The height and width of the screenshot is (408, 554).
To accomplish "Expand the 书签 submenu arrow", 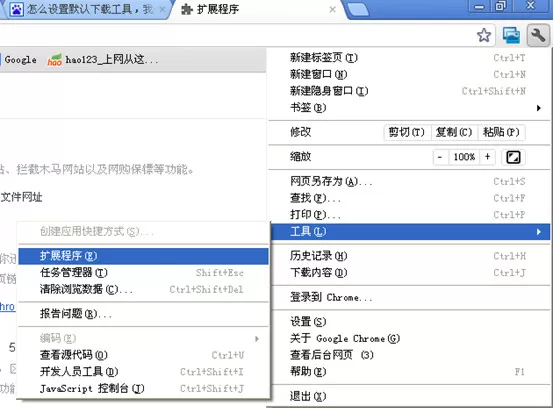I will tap(538, 108).
